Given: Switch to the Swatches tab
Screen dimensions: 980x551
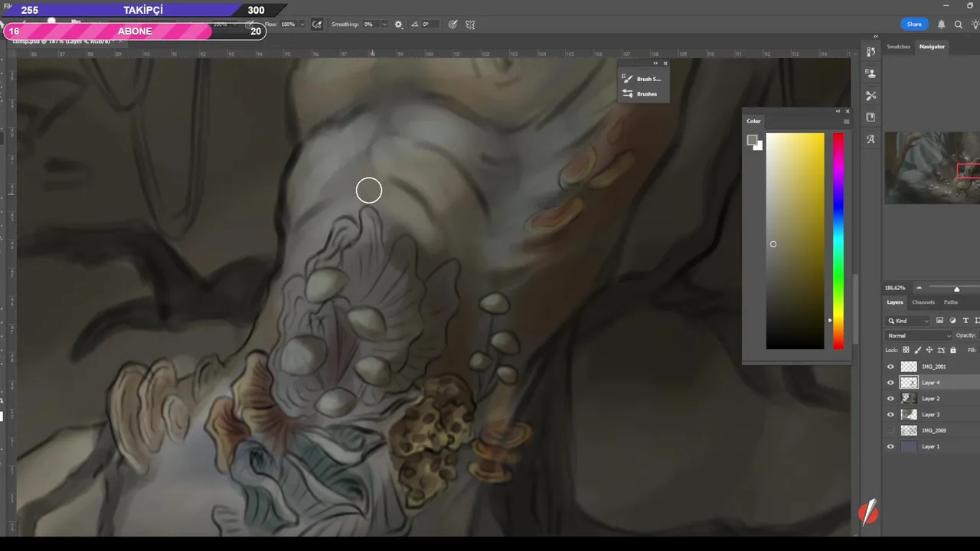Looking at the screenshot, I should [898, 47].
